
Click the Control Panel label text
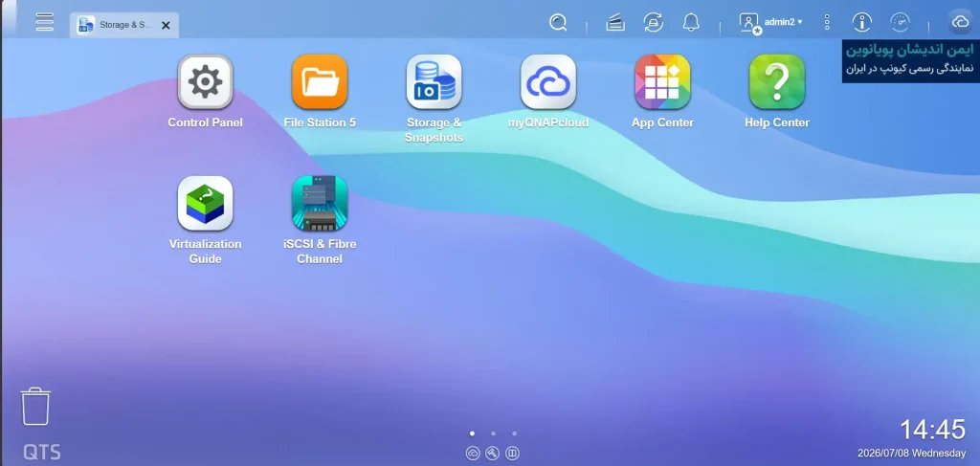pyautogui.click(x=205, y=123)
